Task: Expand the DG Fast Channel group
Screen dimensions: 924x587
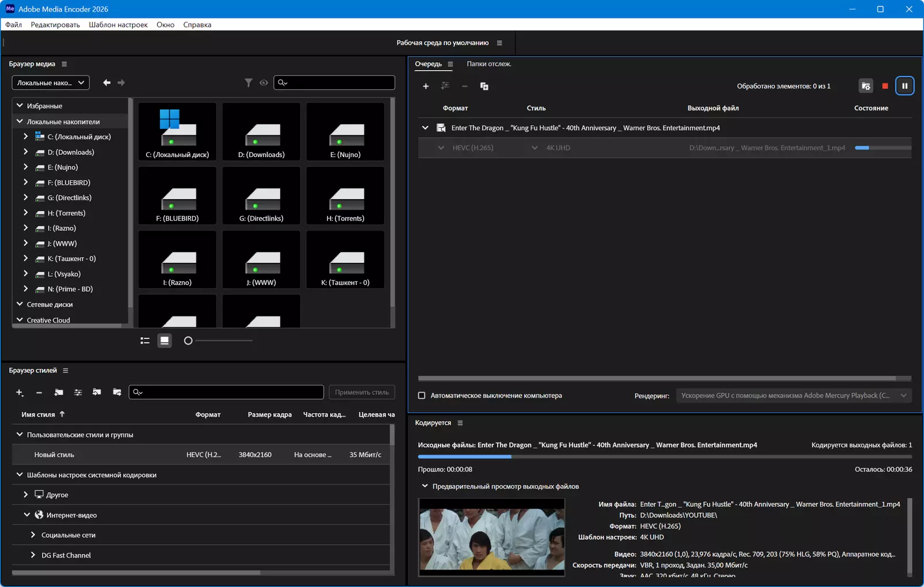Action: click(x=33, y=555)
